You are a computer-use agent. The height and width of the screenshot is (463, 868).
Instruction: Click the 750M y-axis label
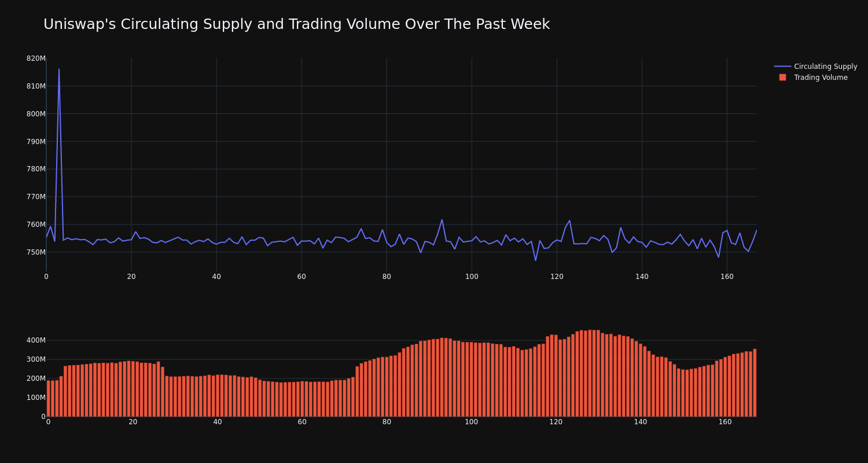36,252
